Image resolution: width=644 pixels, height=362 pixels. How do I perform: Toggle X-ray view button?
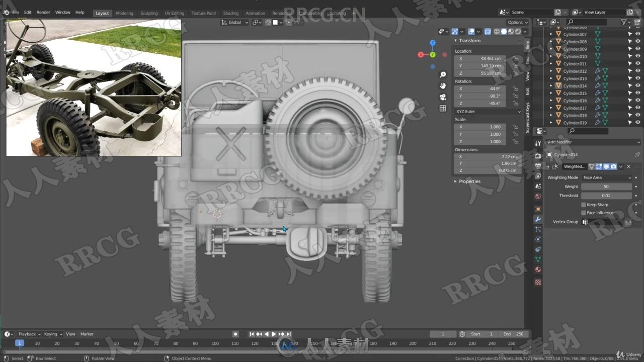pos(488,31)
